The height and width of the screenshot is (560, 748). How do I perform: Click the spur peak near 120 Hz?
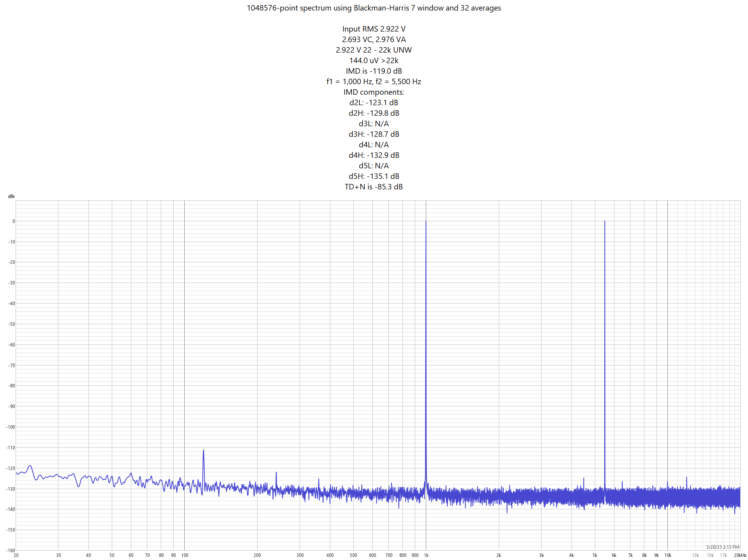pyautogui.click(x=203, y=451)
